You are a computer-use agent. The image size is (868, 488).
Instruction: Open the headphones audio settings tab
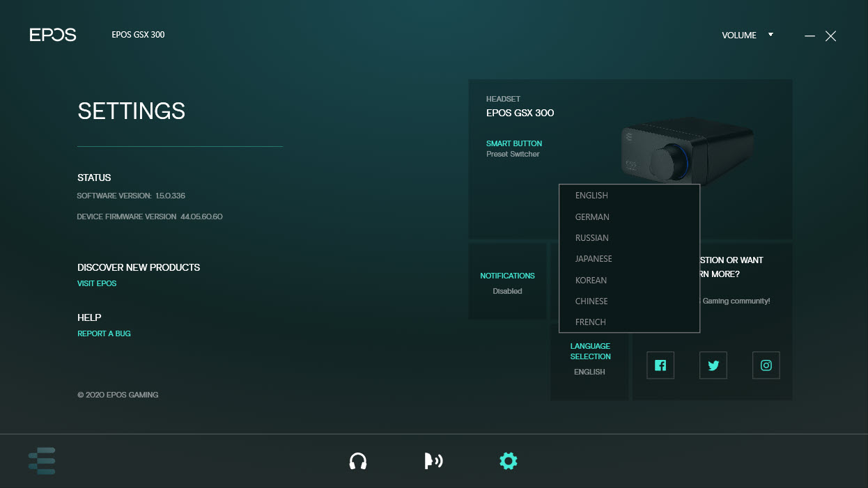[358, 461]
